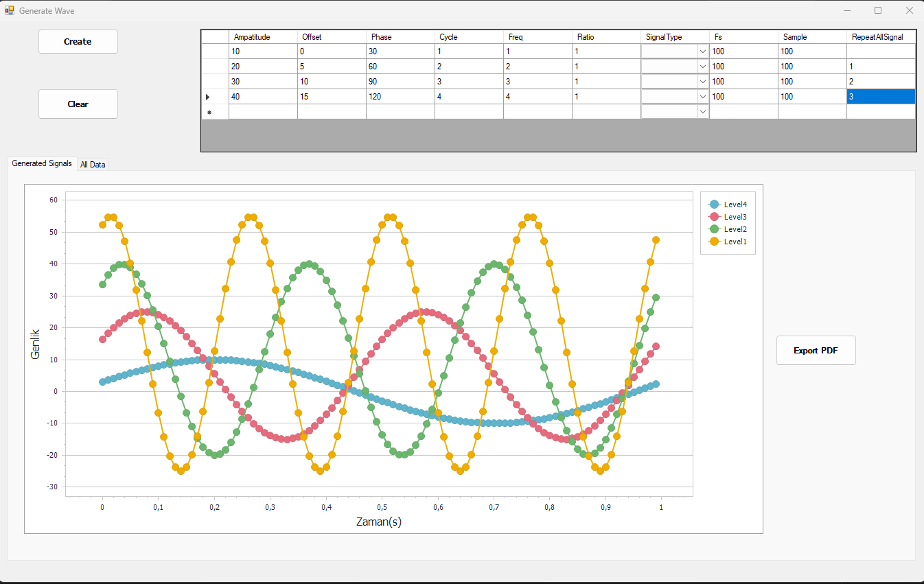Click the Fs column header

[743, 37]
